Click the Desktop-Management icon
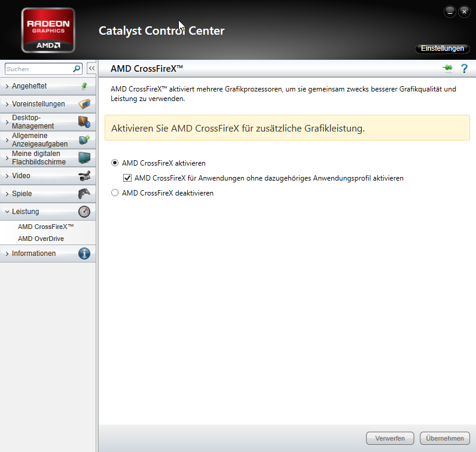This screenshot has height=452, width=476. click(x=84, y=122)
